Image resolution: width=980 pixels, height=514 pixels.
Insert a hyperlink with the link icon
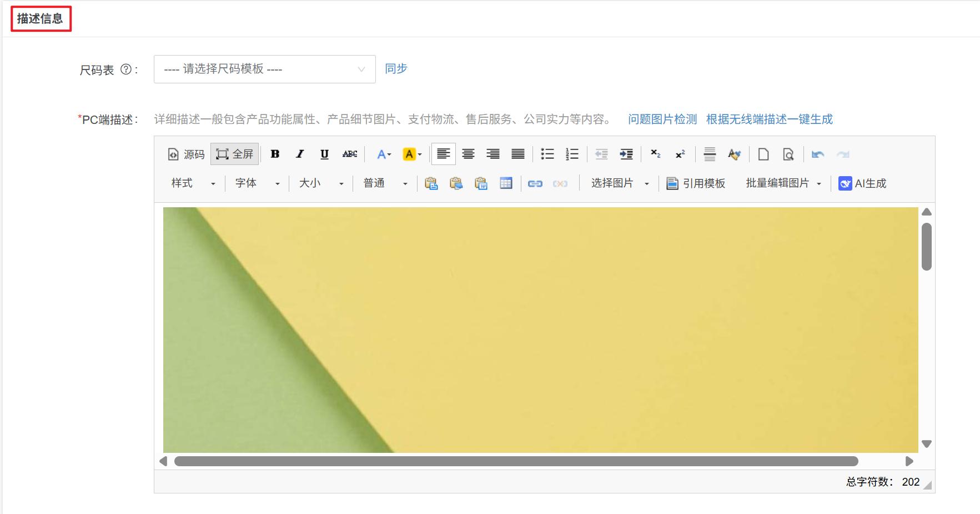(535, 183)
